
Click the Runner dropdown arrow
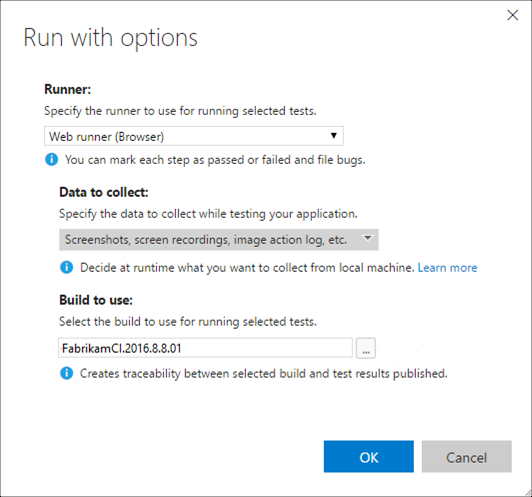click(334, 136)
